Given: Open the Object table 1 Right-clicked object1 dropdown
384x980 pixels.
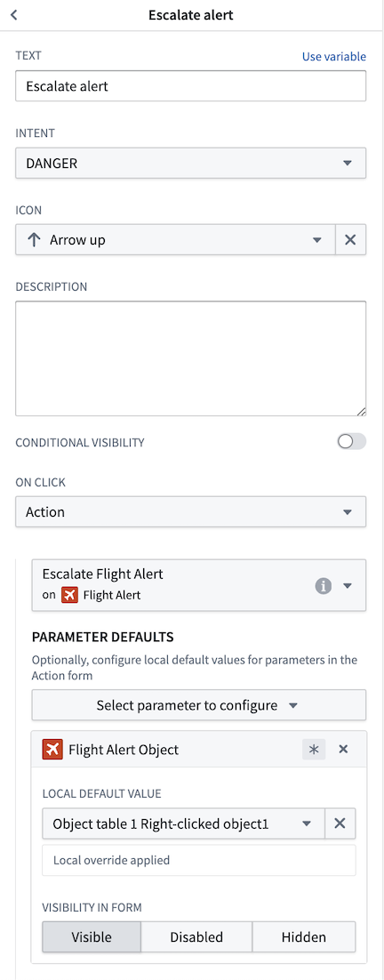Looking at the screenshot, I should click(x=184, y=823).
